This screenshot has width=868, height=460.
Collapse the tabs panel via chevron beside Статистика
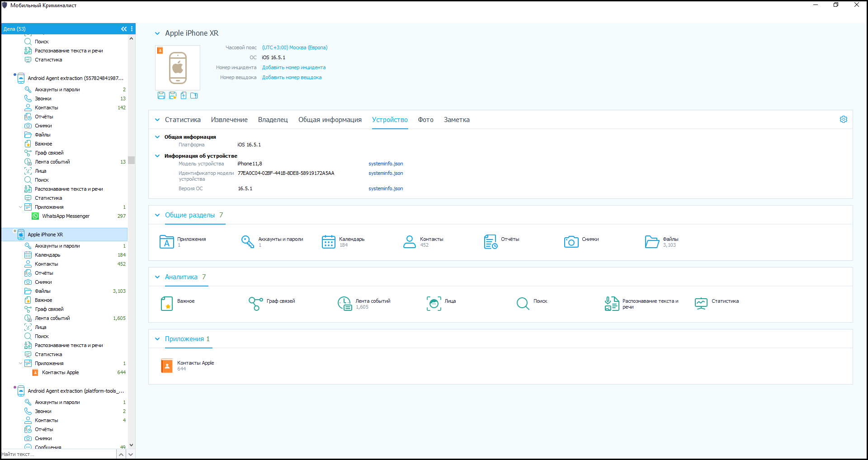point(157,120)
